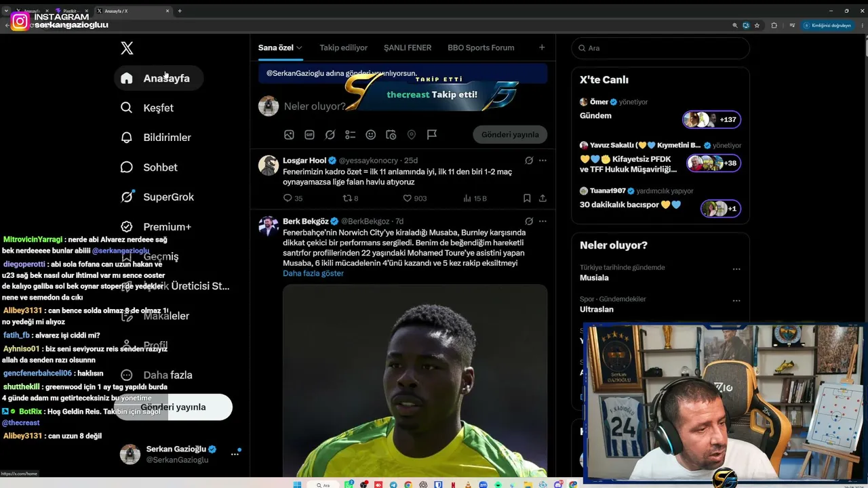The width and height of the screenshot is (868, 488).
Task: Add media to the new post
Action: click(x=289, y=135)
